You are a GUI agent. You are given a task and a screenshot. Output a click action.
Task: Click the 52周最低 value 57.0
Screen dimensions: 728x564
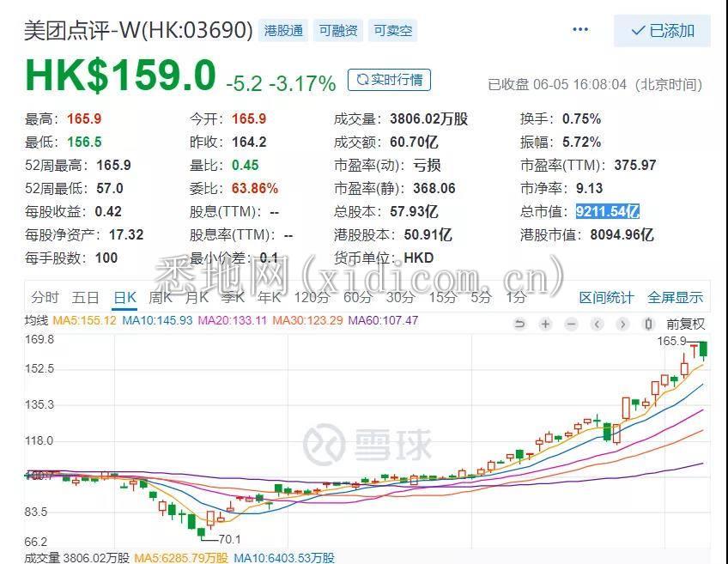tap(110, 189)
